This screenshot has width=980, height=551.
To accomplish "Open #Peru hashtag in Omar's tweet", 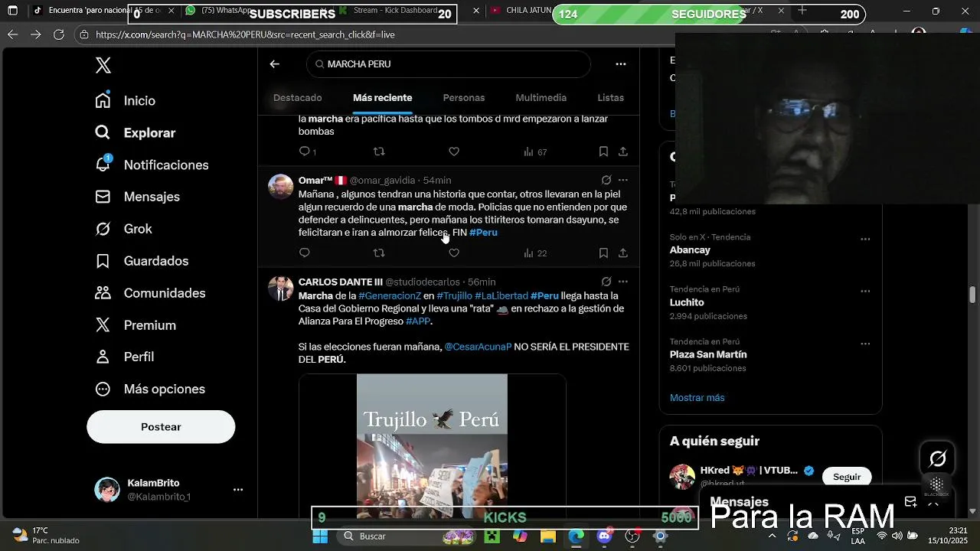I will click(x=483, y=233).
